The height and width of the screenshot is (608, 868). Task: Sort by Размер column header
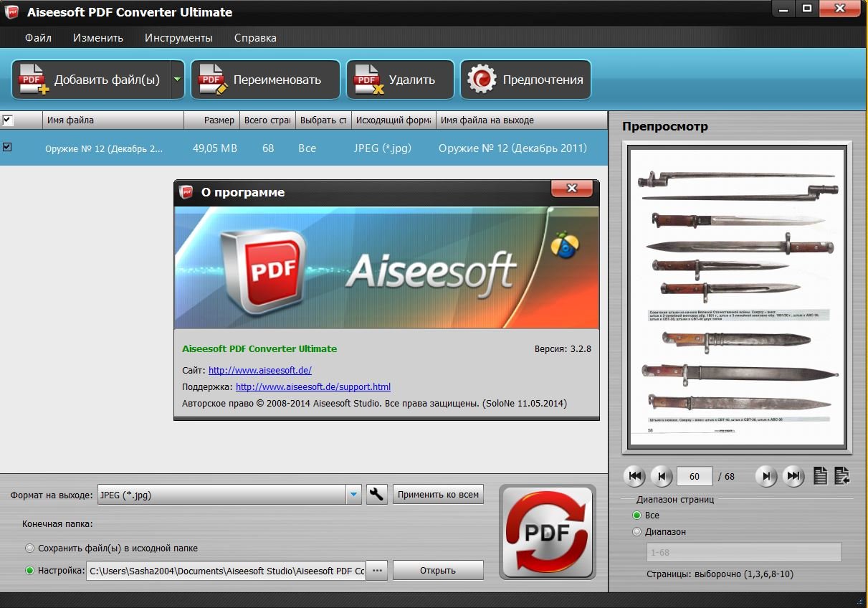[x=211, y=120]
